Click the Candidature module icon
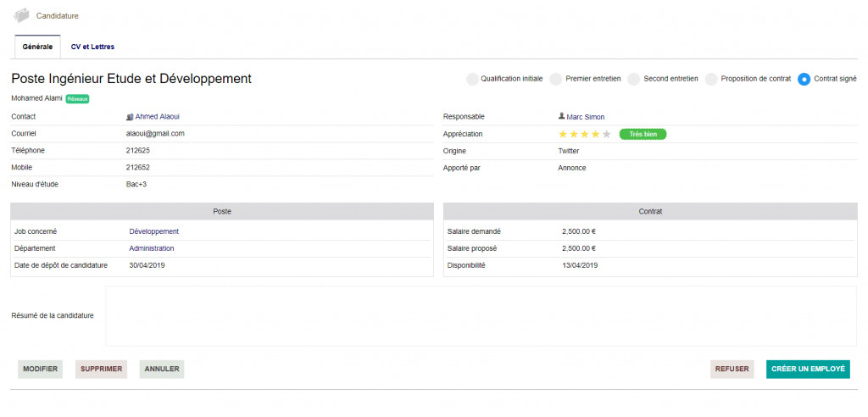 (x=22, y=15)
